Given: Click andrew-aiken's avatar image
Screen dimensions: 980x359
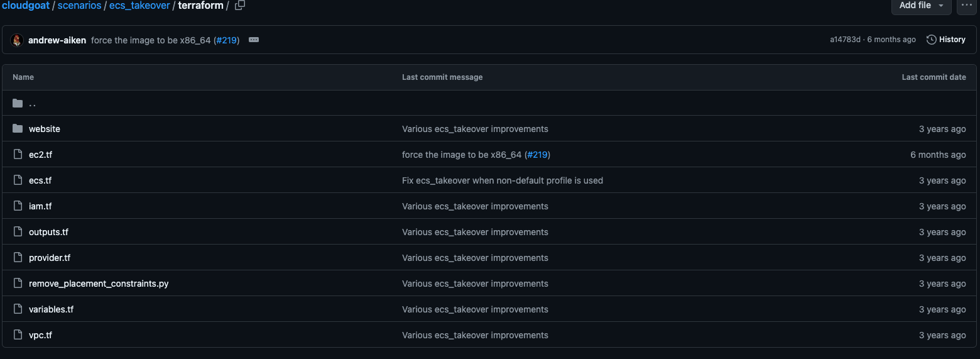Looking at the screenshot, I should [x=17, y=40].
